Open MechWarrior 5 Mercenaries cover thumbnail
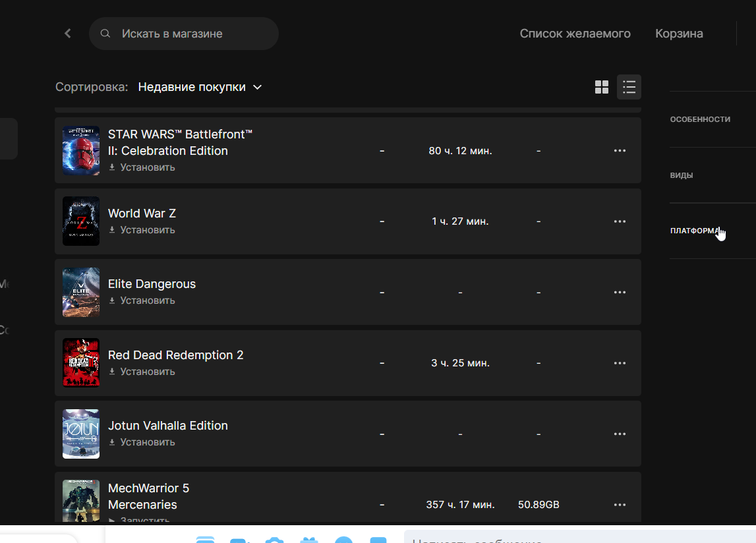Screen dimensions: 756x543 pos(81,501)
